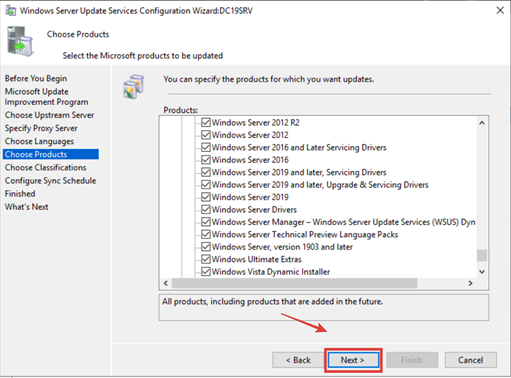The image size is (511, 378).
Task: Uncheck the Windows Server 2019 checkbox
Action: point(206,197)
